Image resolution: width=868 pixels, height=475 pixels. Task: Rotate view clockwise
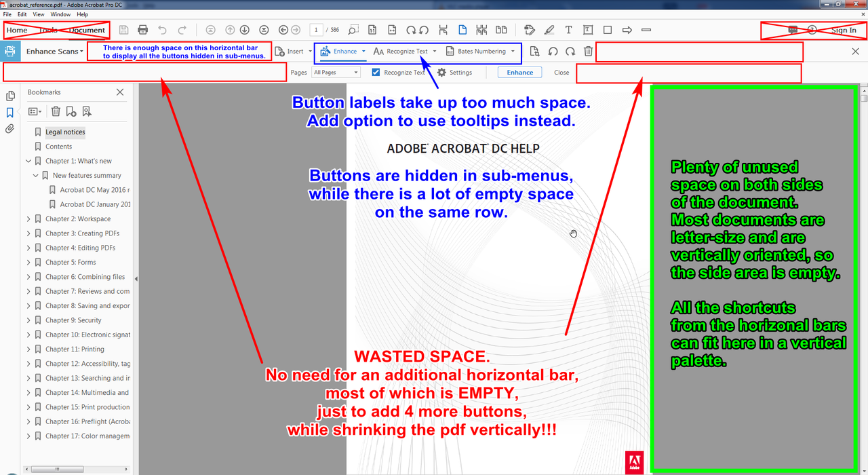coord(411,30)
